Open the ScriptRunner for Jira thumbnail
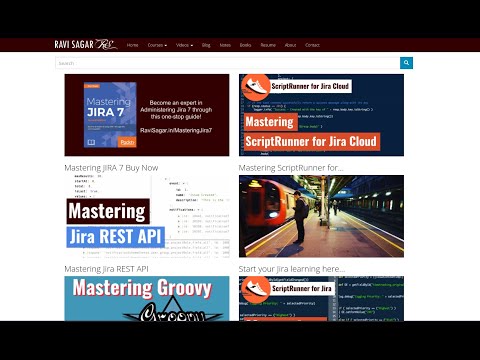 [321, 299]
